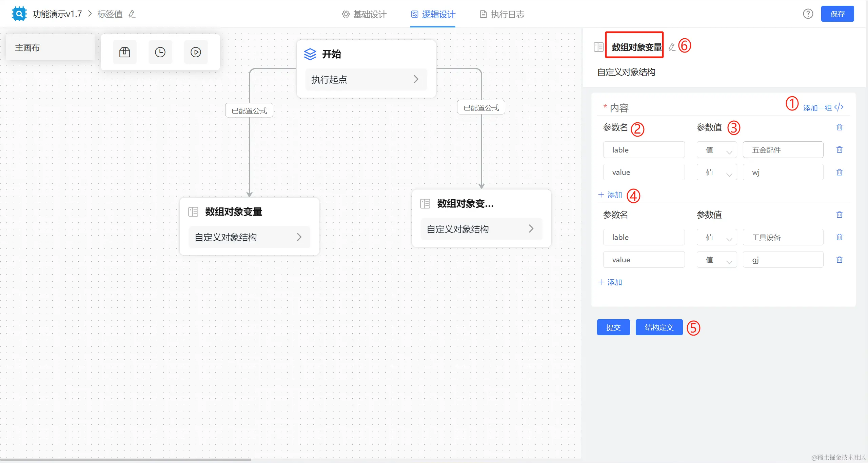Click the 保存 button
Image resolution: width=868 pixels, height=463 pixels.
coord(837,14)
